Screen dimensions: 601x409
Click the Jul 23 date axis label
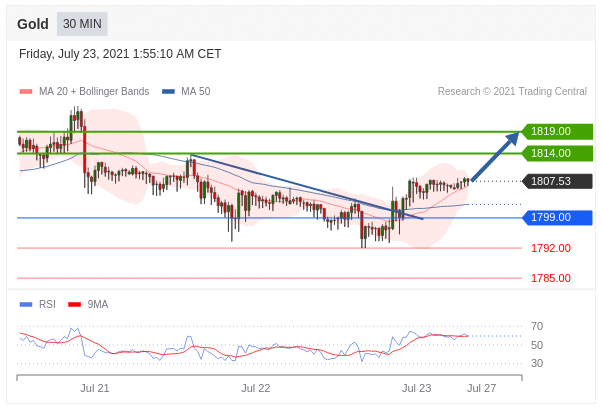click(x=416, y=387)
